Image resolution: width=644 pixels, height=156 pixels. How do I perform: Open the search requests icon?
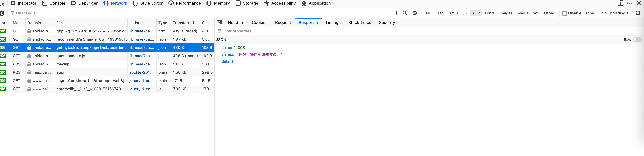click(405, 13)
